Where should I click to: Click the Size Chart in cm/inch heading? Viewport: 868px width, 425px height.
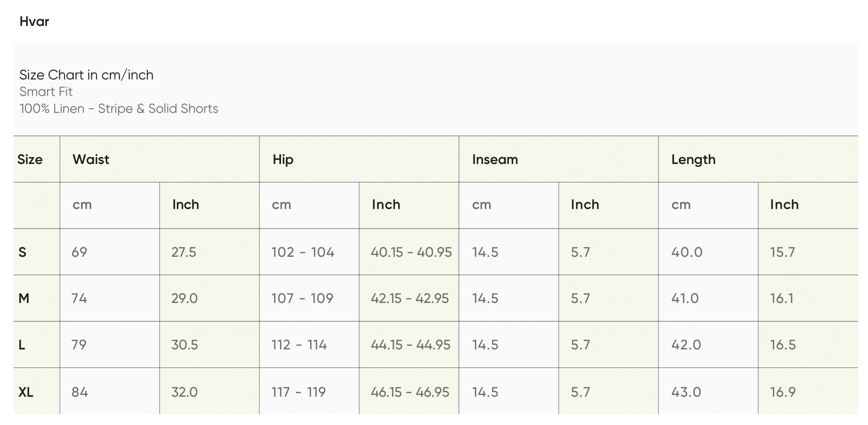click(x=86, y=75)
